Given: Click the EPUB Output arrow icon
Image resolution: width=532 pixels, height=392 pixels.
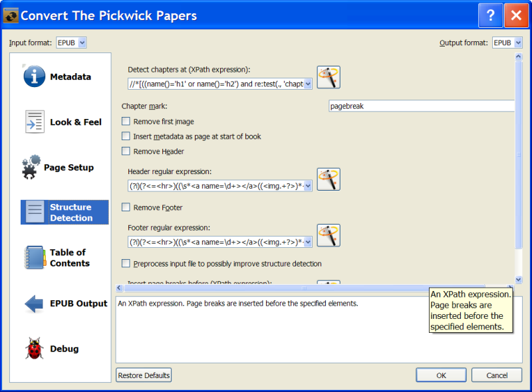Looking at the screenshot, I should 34,304.
